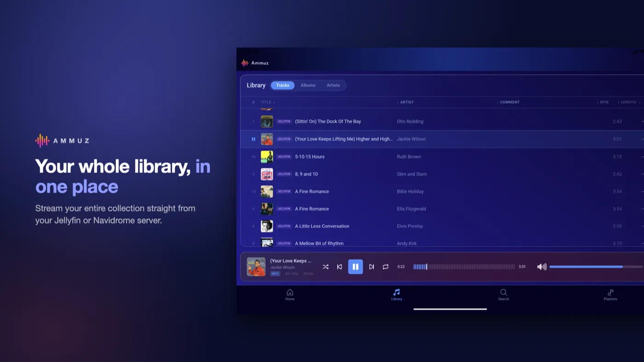Viewport: 644px width, 362px height.
Task: Click artist Billie Holiday
Action: click(x=410, y=191)
